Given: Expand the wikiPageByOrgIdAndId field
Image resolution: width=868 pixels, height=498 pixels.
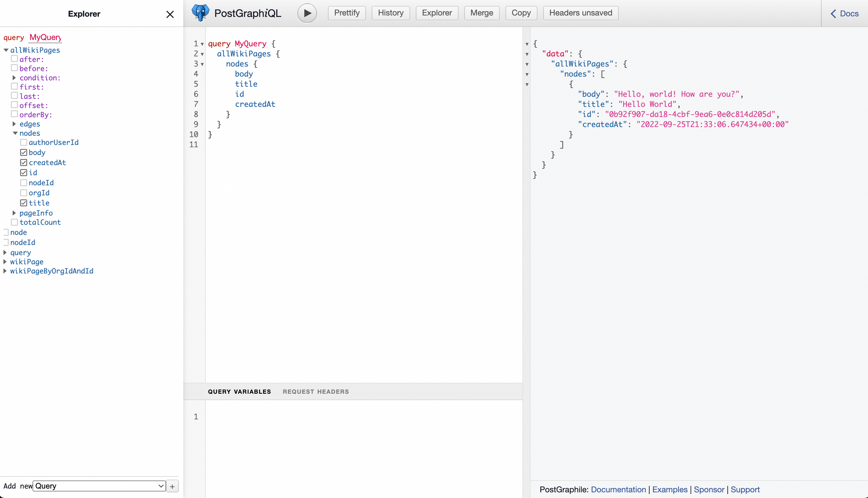Looking at the screenshot, I should tap(5, 271).
